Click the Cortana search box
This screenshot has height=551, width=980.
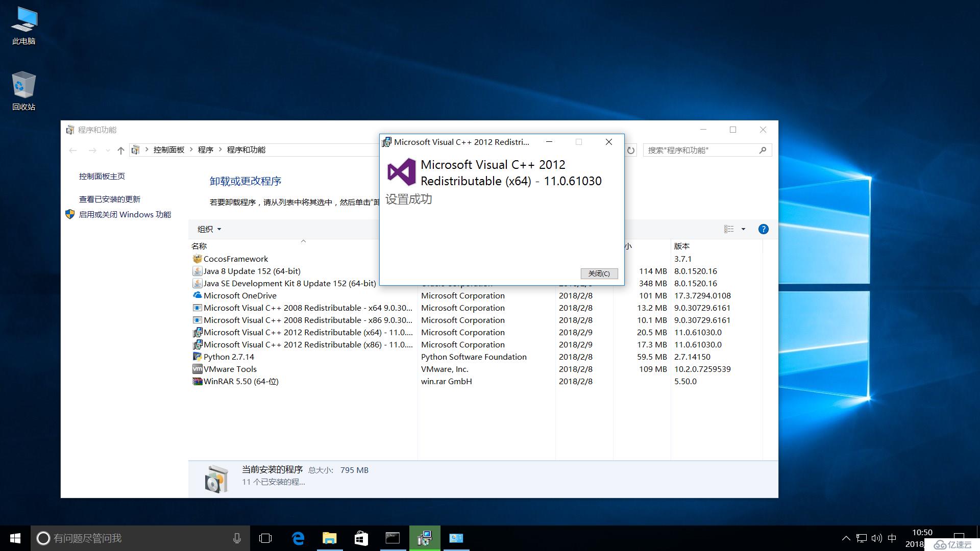pyautogui.click(x=140, y=538)
